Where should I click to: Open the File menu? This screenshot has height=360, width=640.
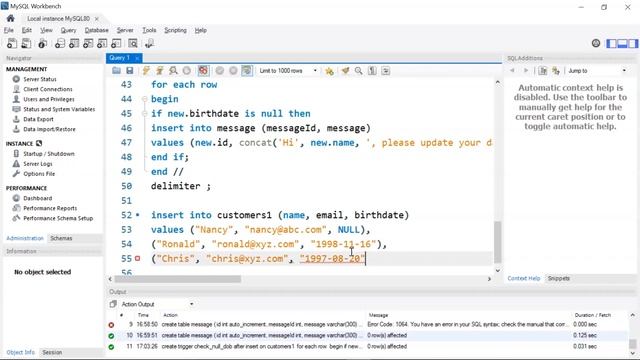pos(9,30)
